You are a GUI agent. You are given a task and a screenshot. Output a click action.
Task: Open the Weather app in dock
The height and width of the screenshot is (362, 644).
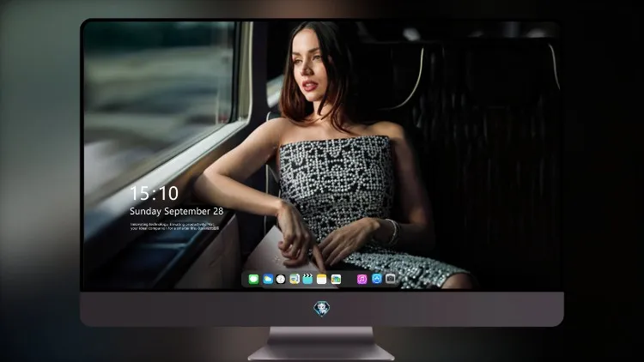268,279
